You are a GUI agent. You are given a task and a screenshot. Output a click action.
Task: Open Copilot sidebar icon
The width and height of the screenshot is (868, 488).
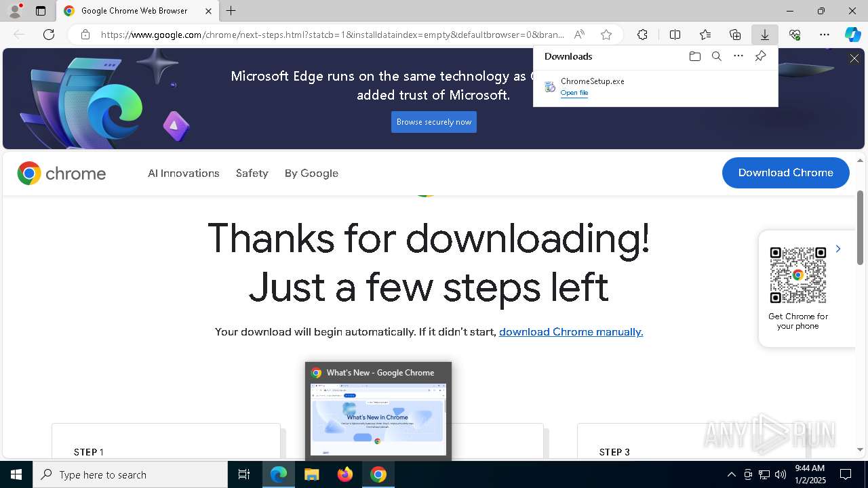point(853,35)
